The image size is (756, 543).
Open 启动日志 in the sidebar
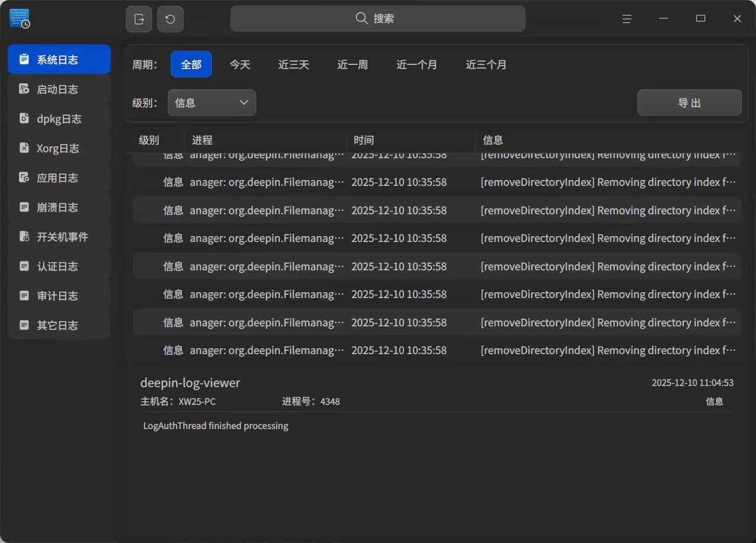pos(58,89)
